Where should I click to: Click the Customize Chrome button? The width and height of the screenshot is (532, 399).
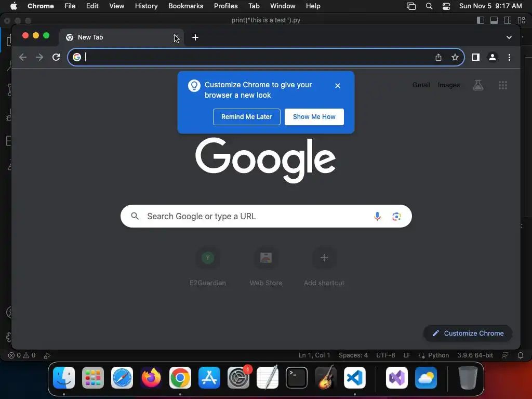468,333
